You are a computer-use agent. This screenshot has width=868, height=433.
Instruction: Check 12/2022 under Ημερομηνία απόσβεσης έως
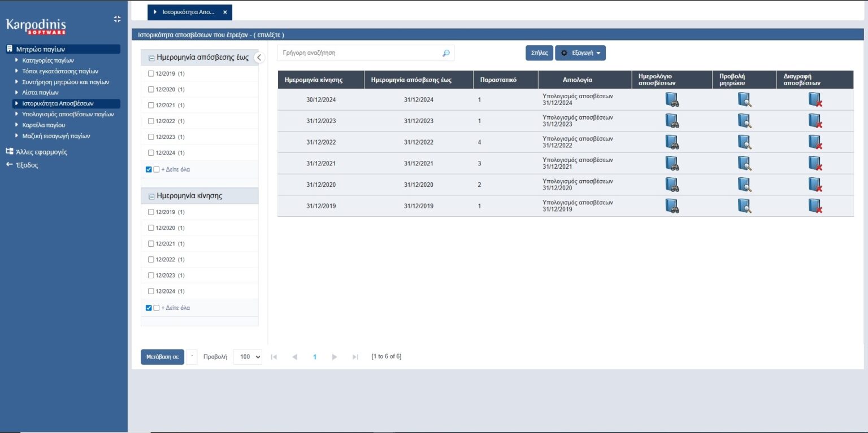click(x=151, y=121)
